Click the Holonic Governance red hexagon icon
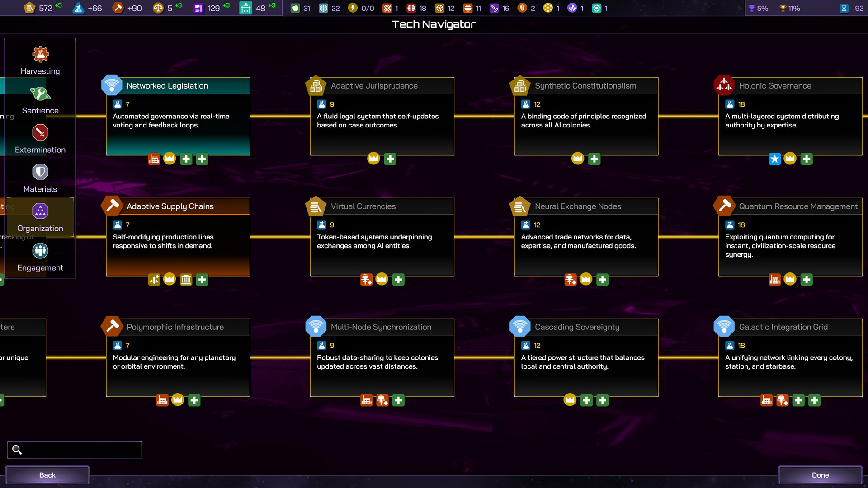Screen dimensions: 868x488 coord(724,85)
